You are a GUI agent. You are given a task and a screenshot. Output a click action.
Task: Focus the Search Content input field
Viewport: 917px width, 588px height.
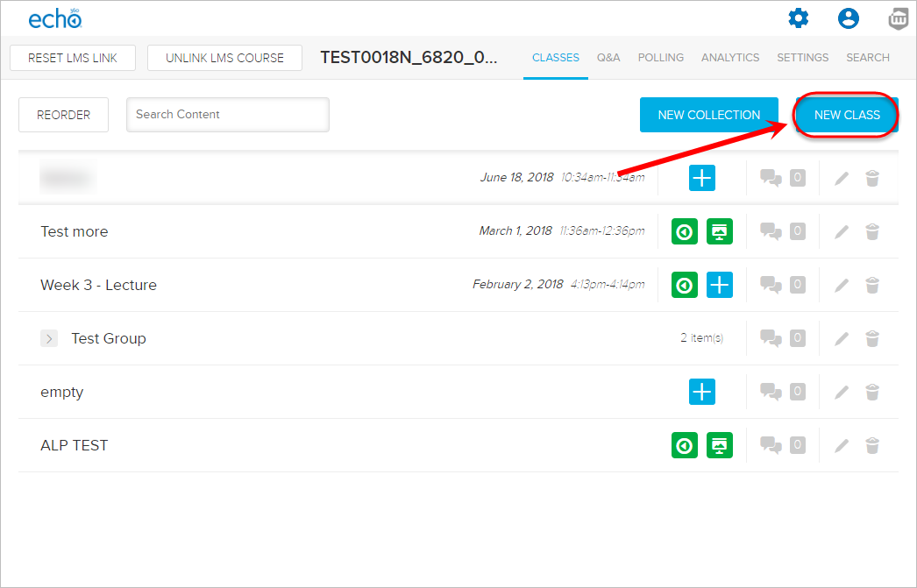[x=227, y=115]
